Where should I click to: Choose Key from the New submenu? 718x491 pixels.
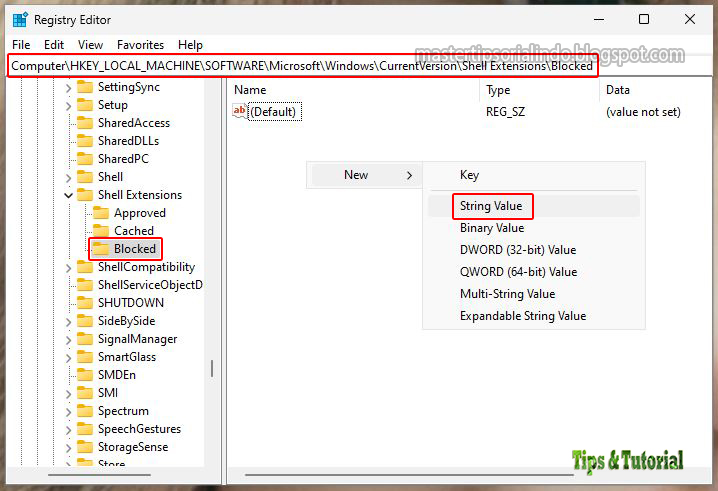click(533, 175)
